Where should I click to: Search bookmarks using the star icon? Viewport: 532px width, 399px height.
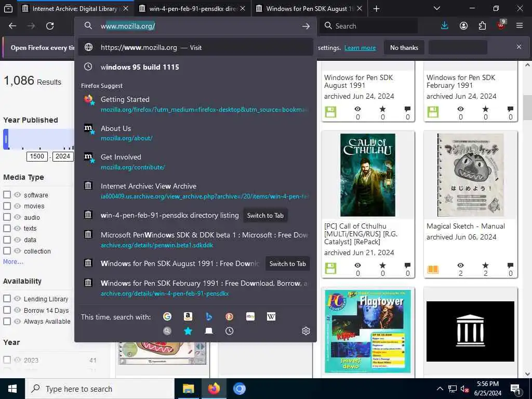[x=188, y=331]
